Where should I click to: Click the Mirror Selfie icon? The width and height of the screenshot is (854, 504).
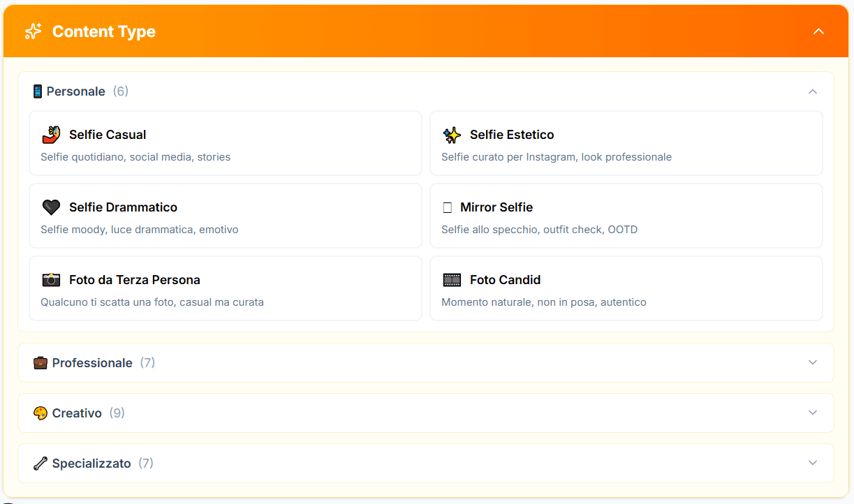[x=448, y=207]
